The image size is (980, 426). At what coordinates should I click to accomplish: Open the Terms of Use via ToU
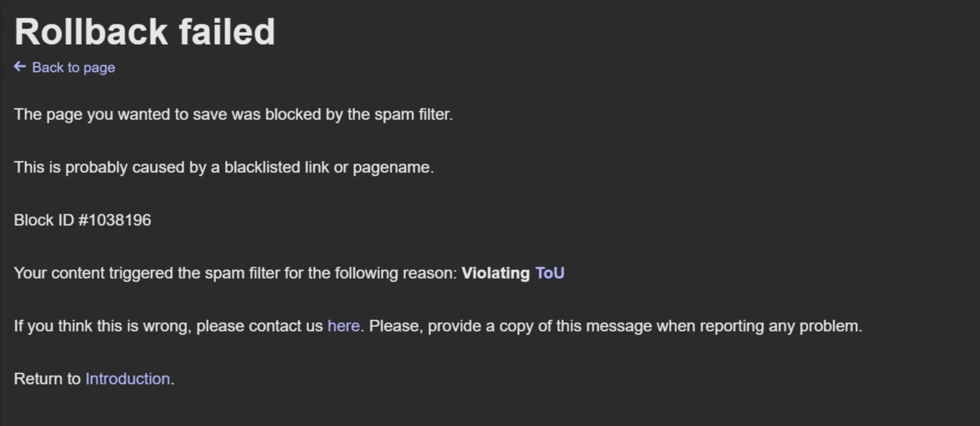[550, 273]
